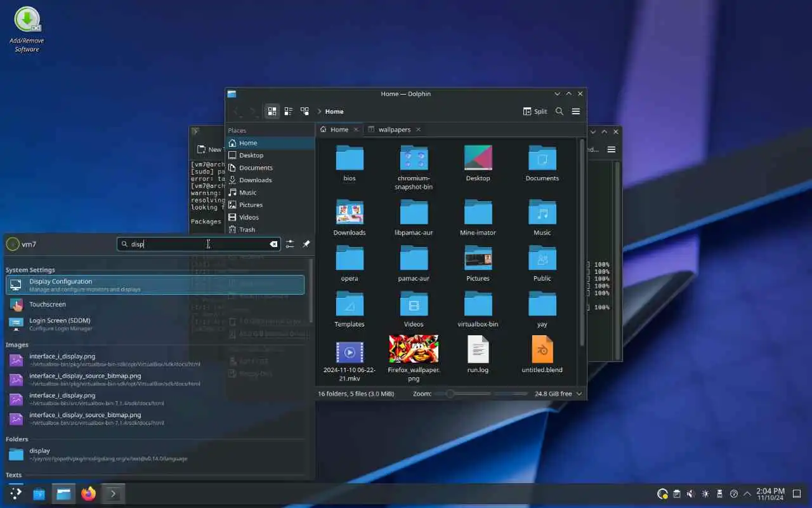The height and width of the screenshot is (508, 812).
Task: Select the yay folder
Action: pos(542,309)
